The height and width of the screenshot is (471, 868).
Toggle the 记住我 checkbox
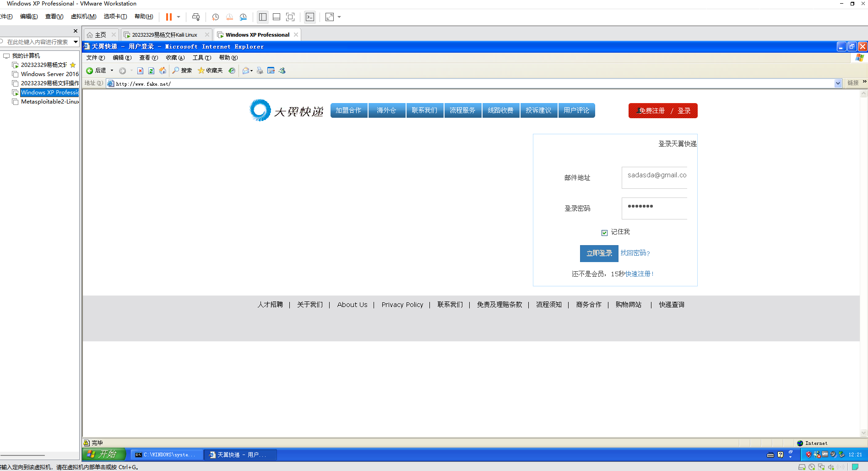coord(604,233)
